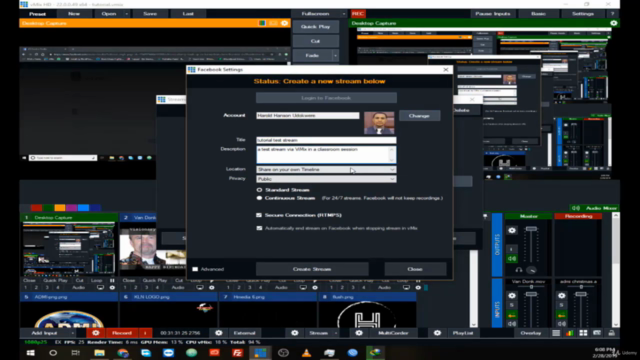Click the Save preset menu button
Viewport: 640px width, 360px height.
tap(150, 14)
